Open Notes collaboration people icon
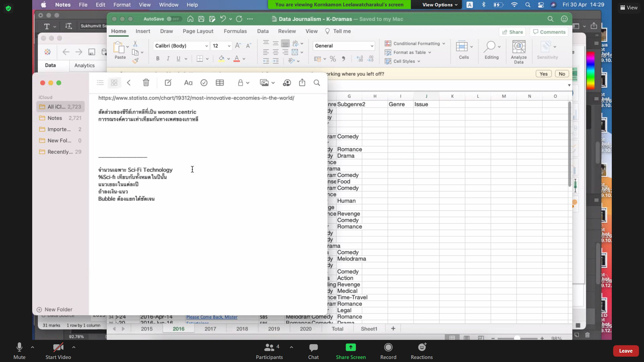 (287, 83)
